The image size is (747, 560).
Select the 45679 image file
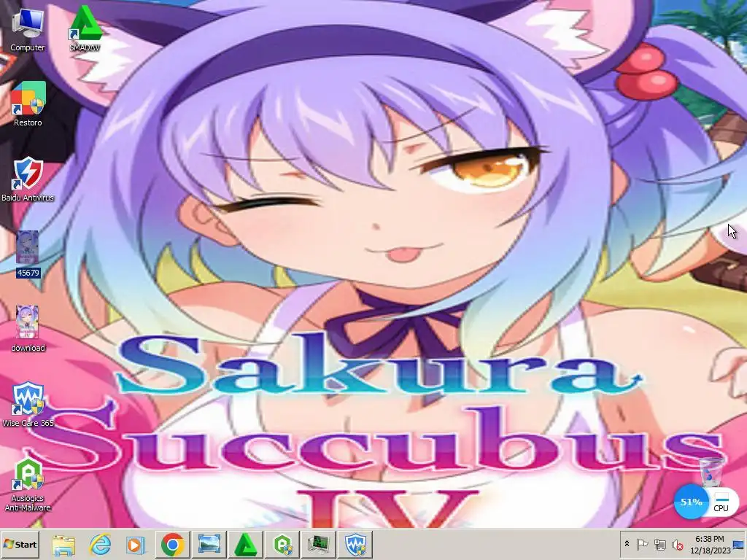click(28, 254)
